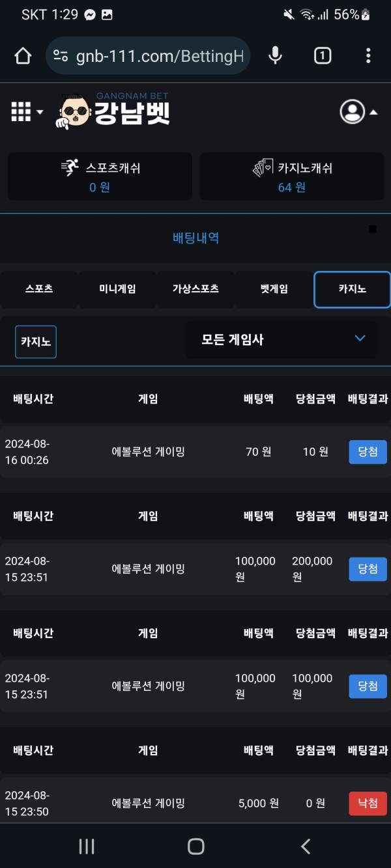Screen dimensions: 391x868
Task: Tap the Android back navigation icon
Action: (x=305, y=846)
